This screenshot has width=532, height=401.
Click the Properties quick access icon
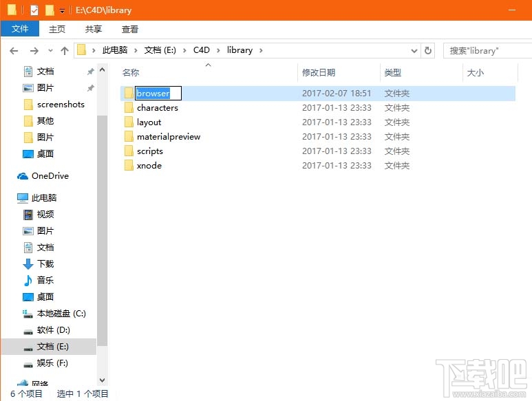(34, 10)
